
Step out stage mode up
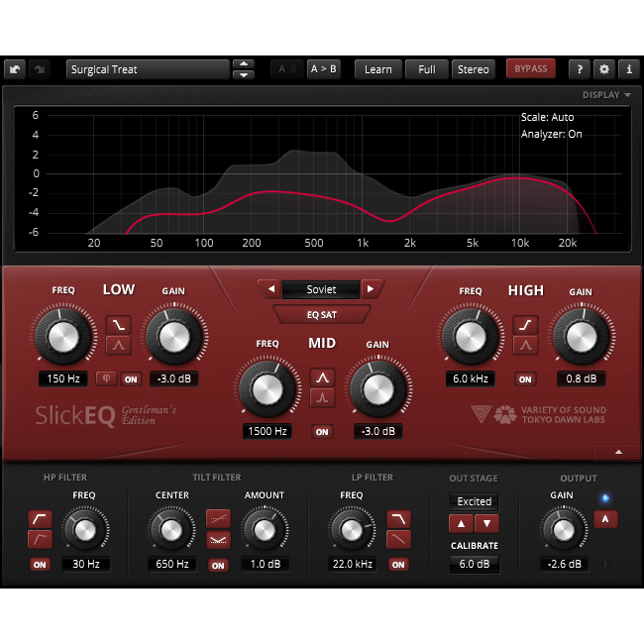point(462,524)
